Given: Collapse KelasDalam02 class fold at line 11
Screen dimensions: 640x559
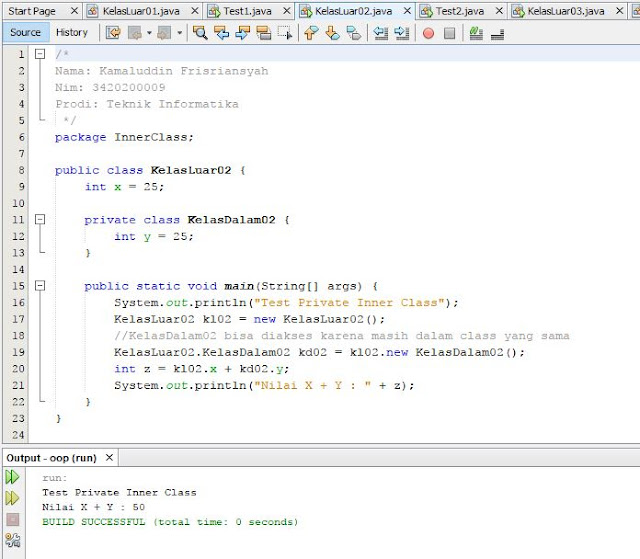Looking at the screenshot, I should point(40,220).
